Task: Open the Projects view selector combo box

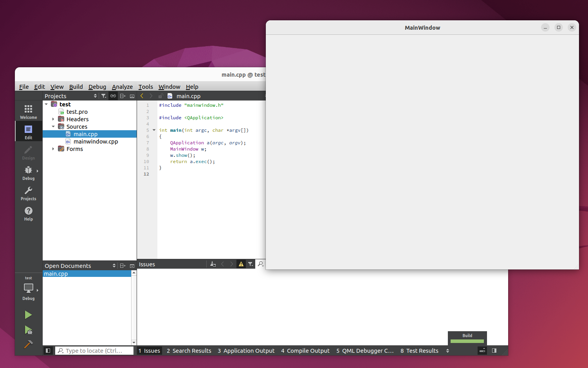Action: [x=71, y=96]
